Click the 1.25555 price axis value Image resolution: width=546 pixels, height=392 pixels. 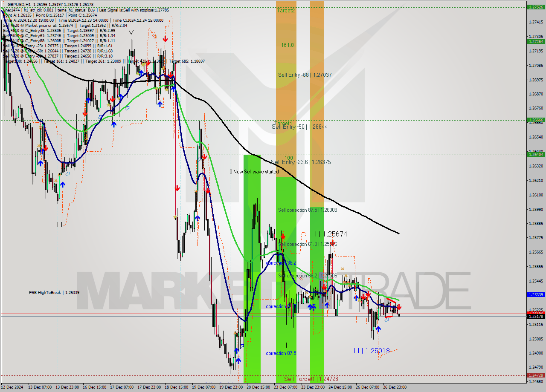tap(536, 267)
